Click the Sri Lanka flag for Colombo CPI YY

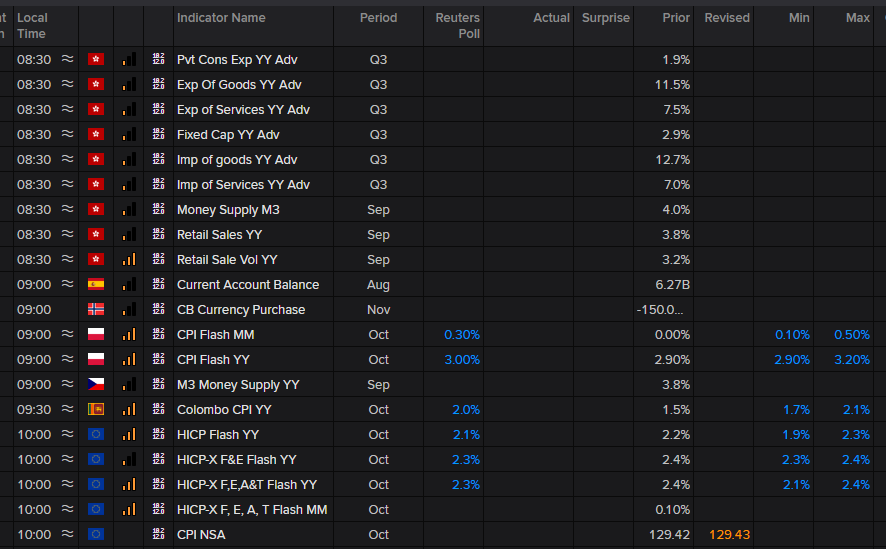[x=96, y=410]
